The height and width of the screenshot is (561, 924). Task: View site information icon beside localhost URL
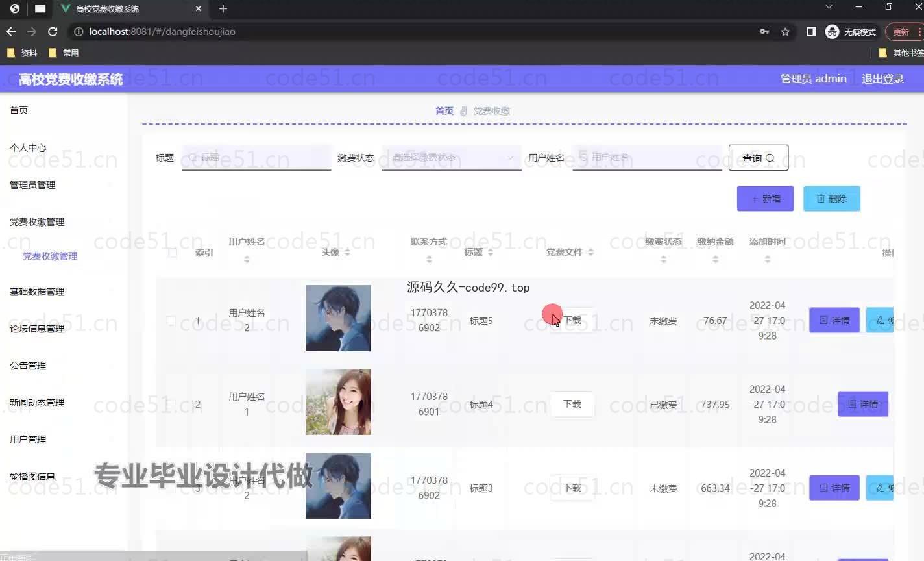click(x=78, y=31)
